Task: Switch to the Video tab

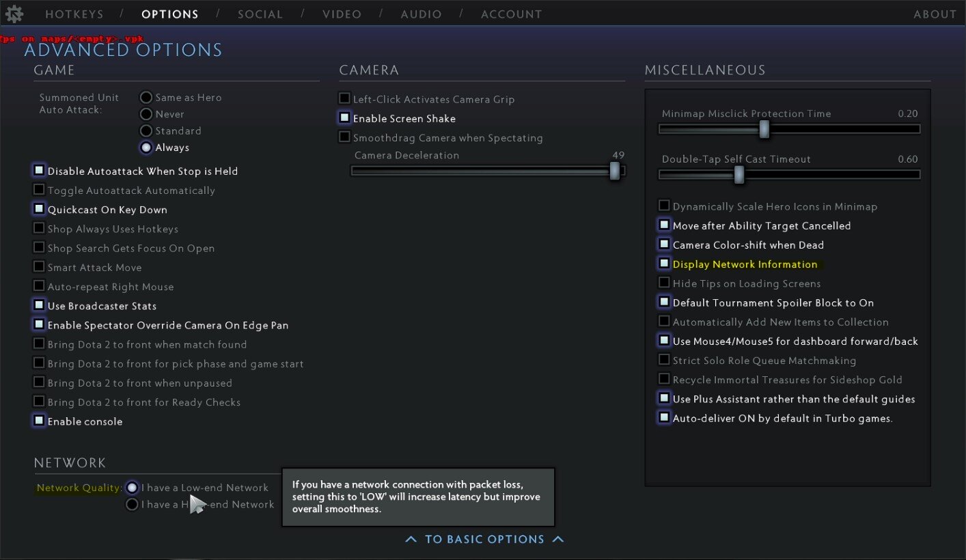Action: point(342,14)
